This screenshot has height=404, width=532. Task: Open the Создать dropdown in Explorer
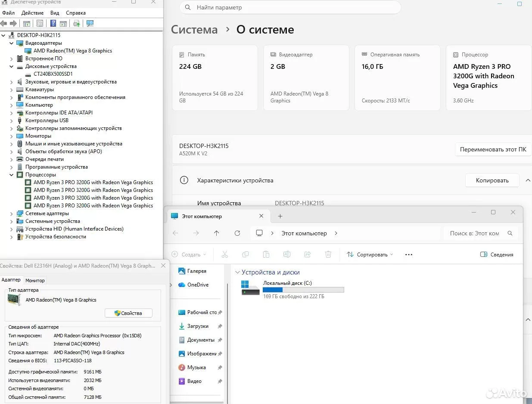189,255
